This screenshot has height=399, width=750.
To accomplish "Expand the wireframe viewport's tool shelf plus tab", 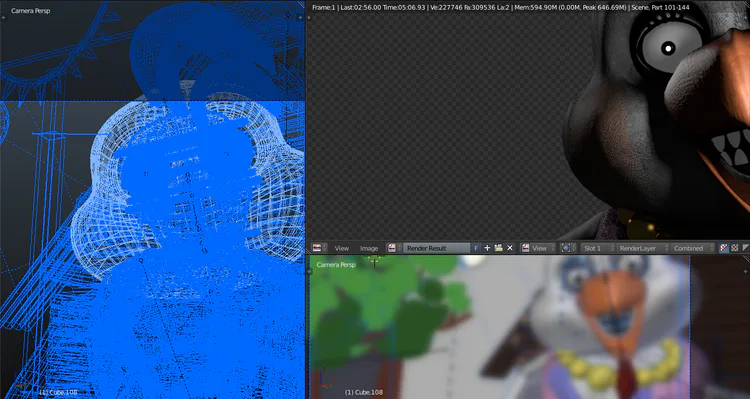I will (3, 18).
